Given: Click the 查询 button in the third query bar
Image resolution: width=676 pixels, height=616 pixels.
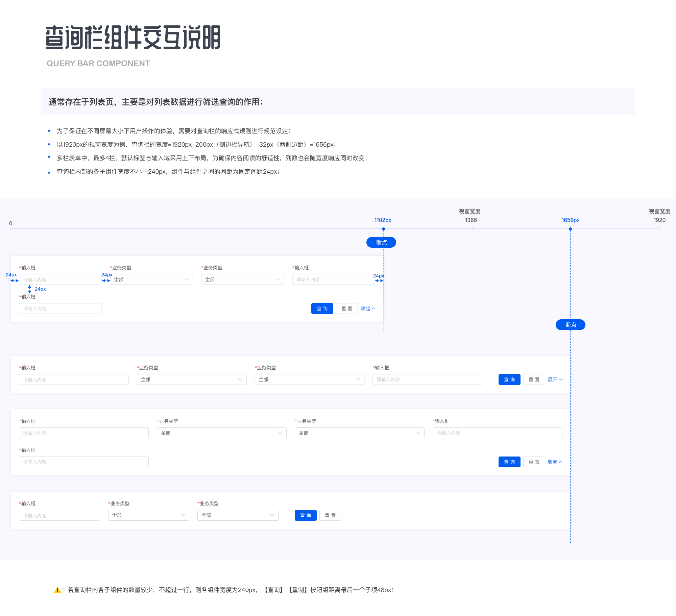Looking at the screenshot, I should [x=509, y=462].
